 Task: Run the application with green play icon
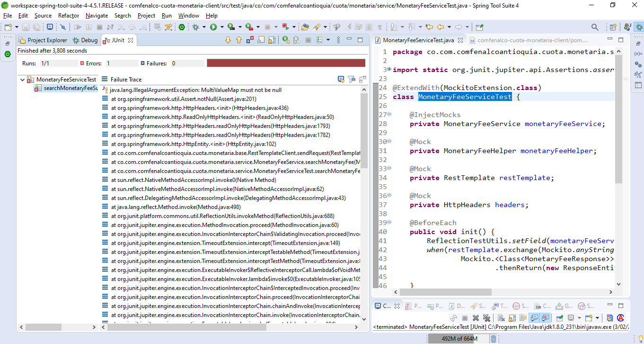(213, 27)
